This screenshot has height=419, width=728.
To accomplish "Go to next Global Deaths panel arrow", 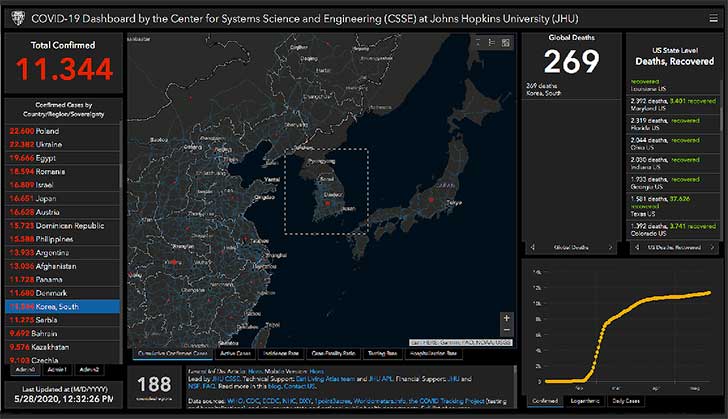I will (x=611, y=248).
